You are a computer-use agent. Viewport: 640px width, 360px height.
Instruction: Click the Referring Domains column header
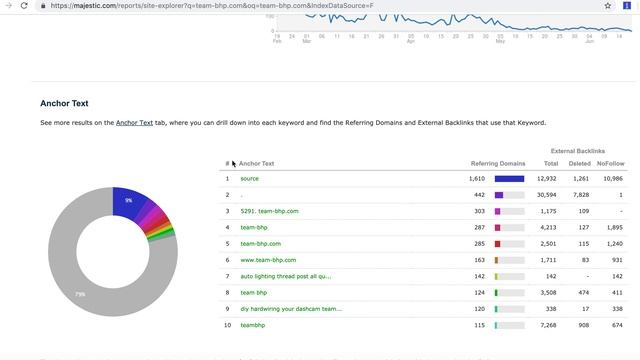coord(498,163)
